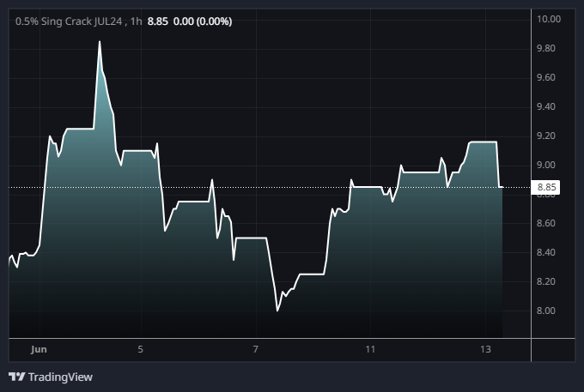Image resolution: width=584 pixels, height=392 pixels.
Task: Select the 13 date marker on time axis
Action: tap(485, 349)
